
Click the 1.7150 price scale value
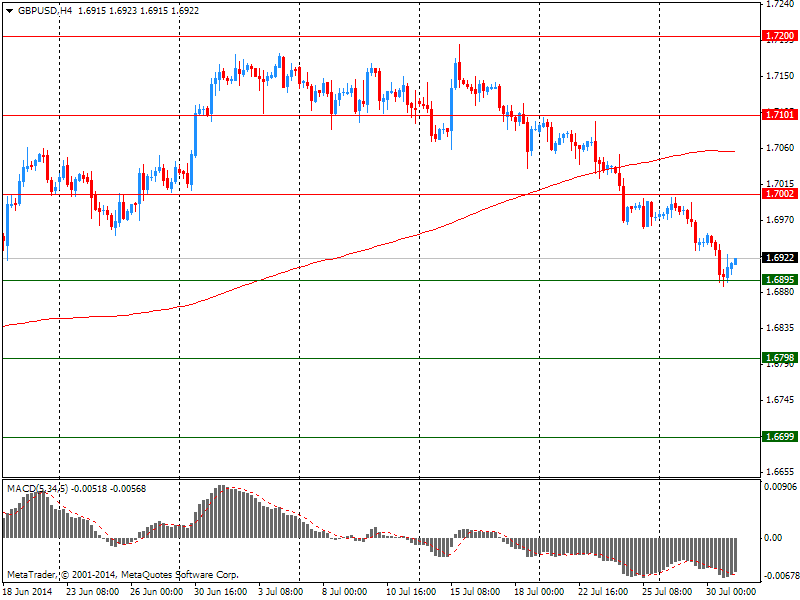[x=780, y=76]
